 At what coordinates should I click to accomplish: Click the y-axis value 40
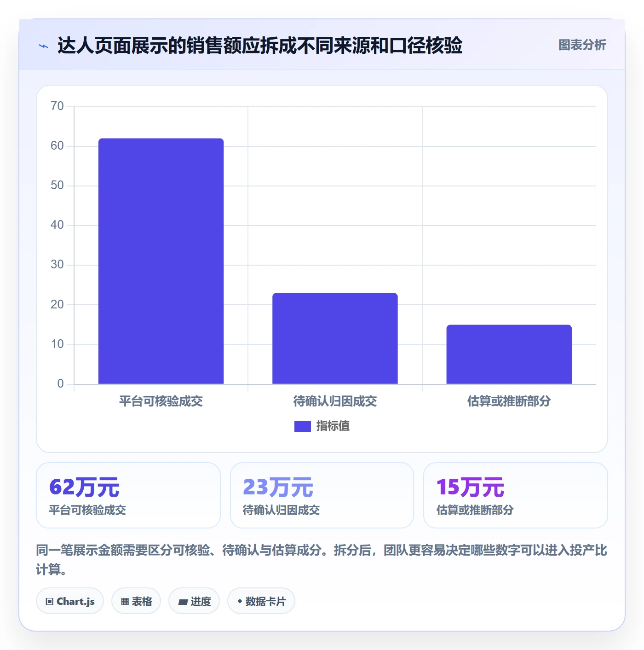tap(57, 225)
